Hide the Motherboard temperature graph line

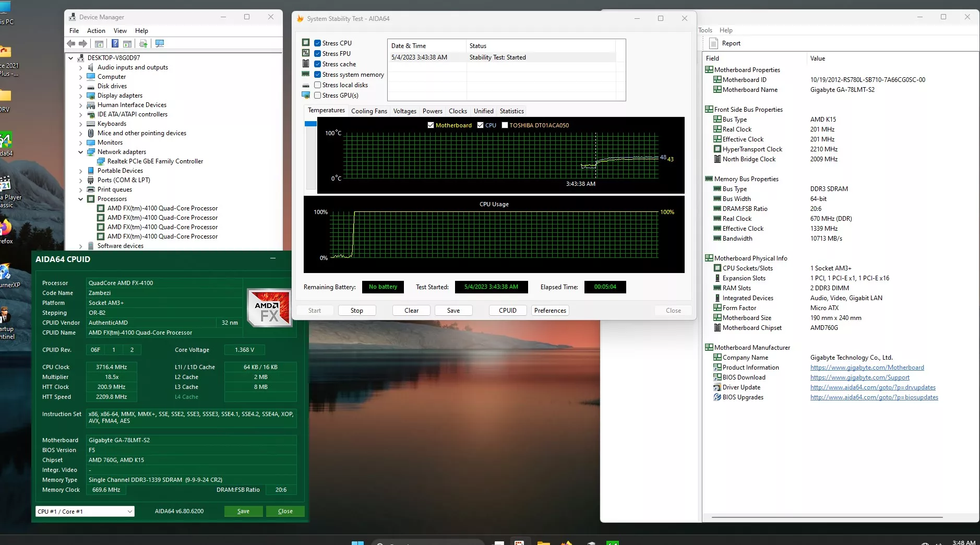(431, 125)
